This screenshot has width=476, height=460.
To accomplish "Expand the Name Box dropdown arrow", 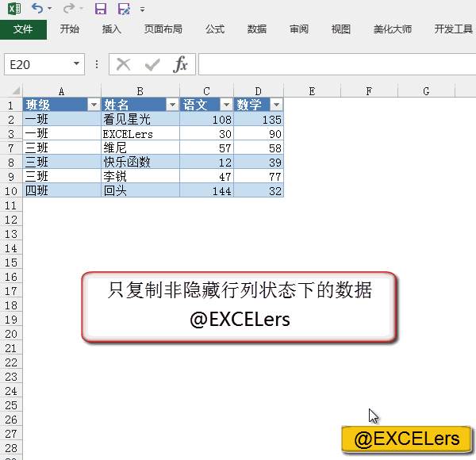I will pos(76,64).
